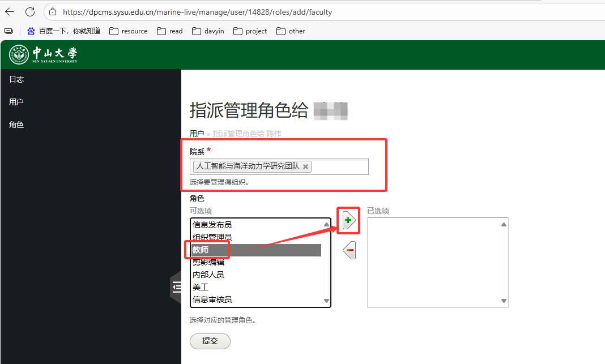Select 教师 in the available roles list
The width and height of the screenshot is (605, 364).
(201, 250)
